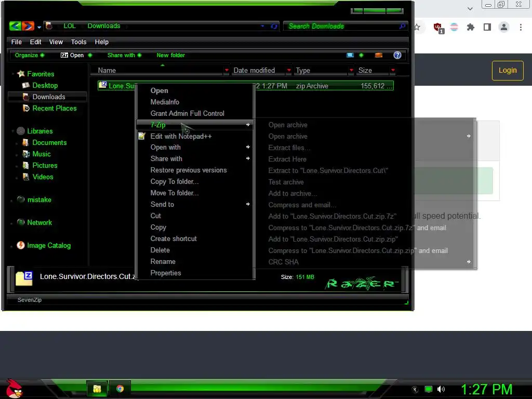Choose Delete in the context menu
The height and width of the screenshot is (399, 532).
(x=160, y=250)
